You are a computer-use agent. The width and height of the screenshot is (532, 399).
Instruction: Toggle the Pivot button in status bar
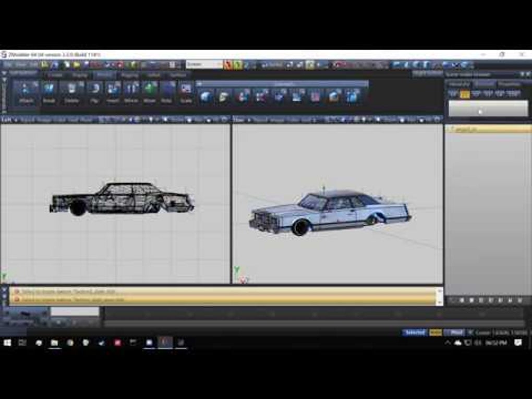click(x=454, y=333)
